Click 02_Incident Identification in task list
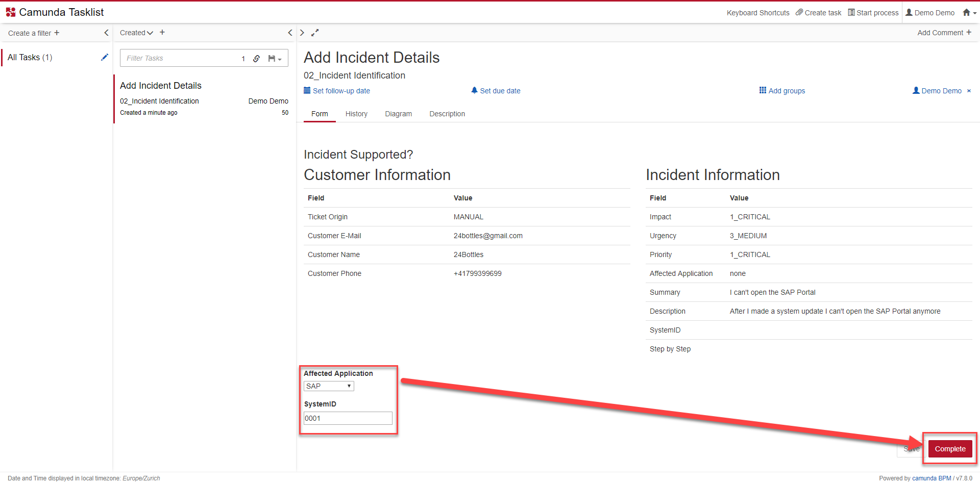This screenshot has height=484, width=980. click(159, 101)
